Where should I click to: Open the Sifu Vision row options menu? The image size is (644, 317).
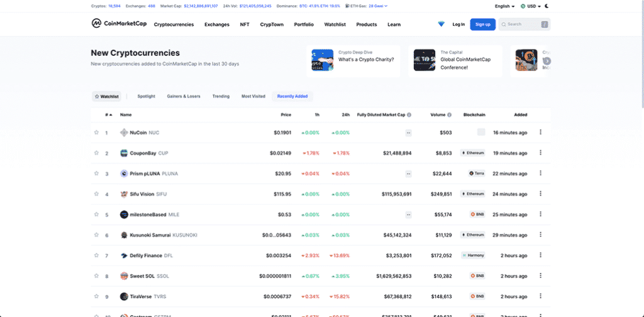click(540, 193)
